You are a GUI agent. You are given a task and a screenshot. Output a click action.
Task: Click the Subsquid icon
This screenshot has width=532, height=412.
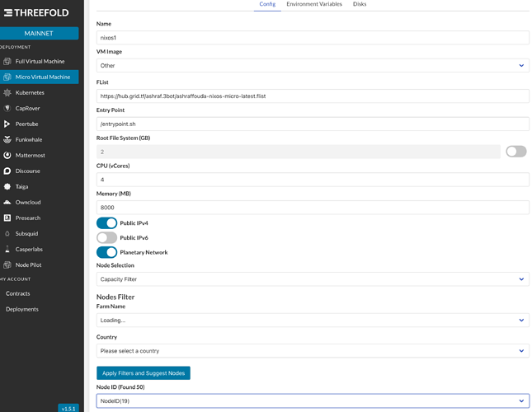tap(7, 233)
